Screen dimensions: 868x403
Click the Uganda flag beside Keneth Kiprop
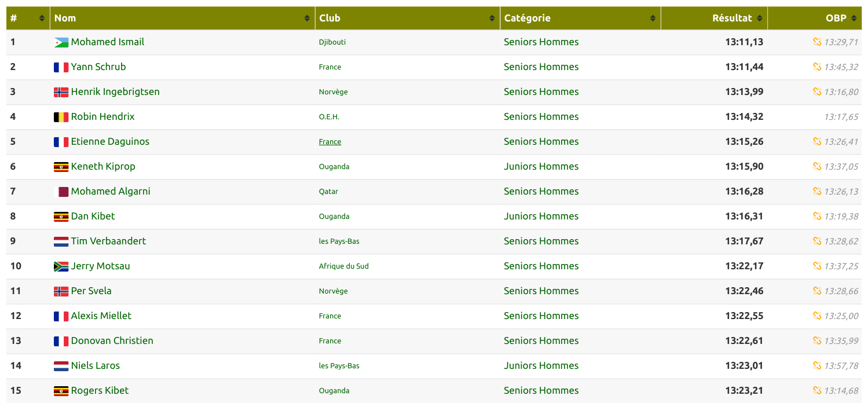pos(61,167)
